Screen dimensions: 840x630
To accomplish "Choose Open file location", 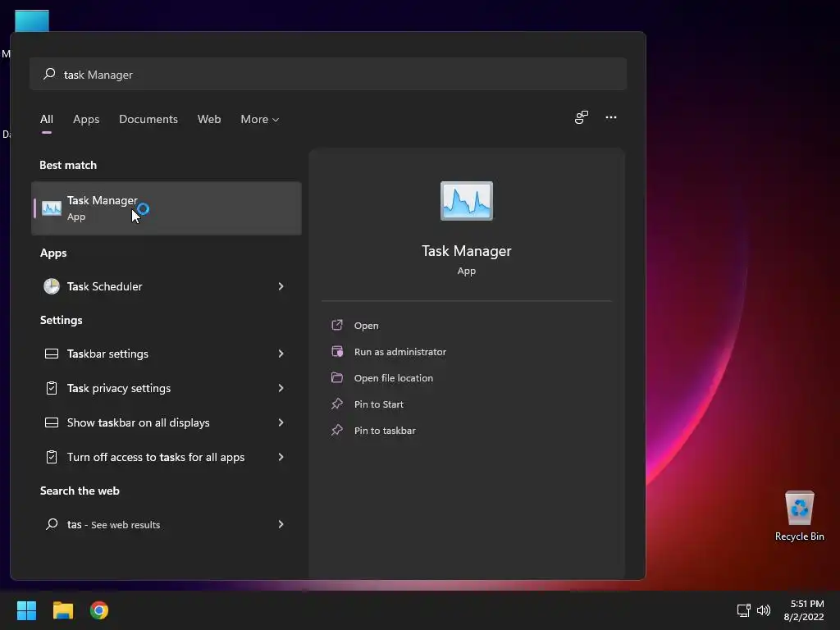I will pos(393,378).
